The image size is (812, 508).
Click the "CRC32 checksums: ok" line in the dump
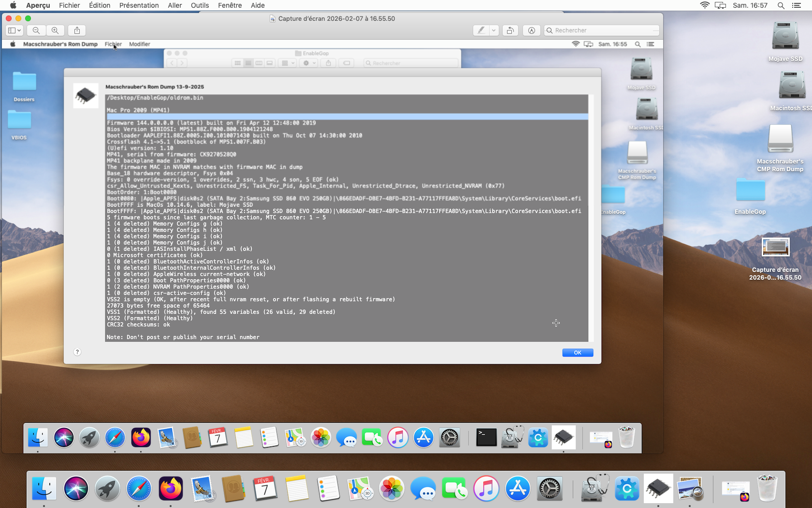pos(138,325)
